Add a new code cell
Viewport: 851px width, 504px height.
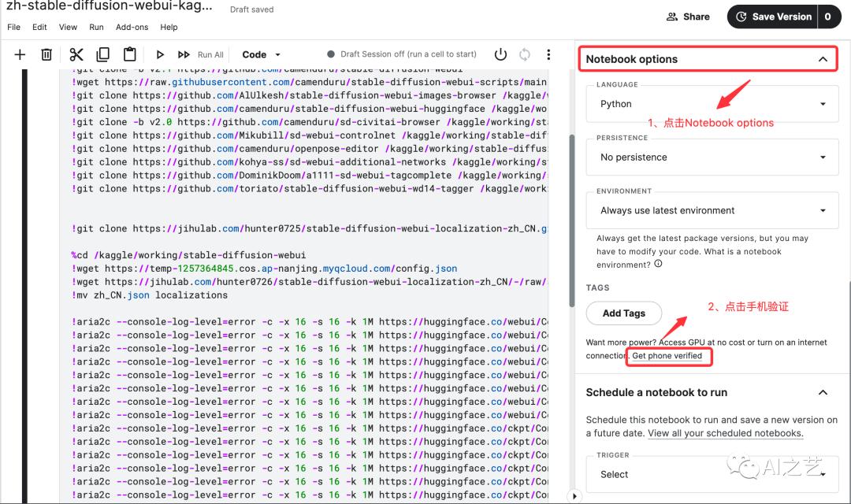(19, 54)
